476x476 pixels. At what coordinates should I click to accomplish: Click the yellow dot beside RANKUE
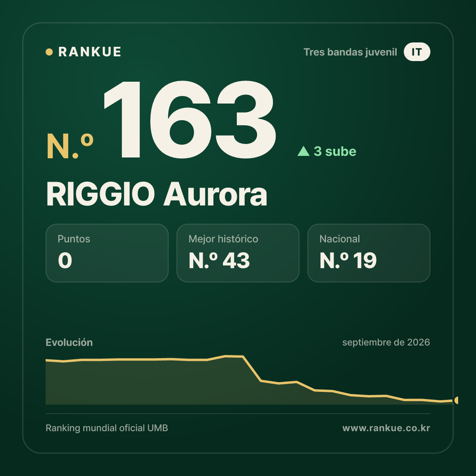point(49,52)
